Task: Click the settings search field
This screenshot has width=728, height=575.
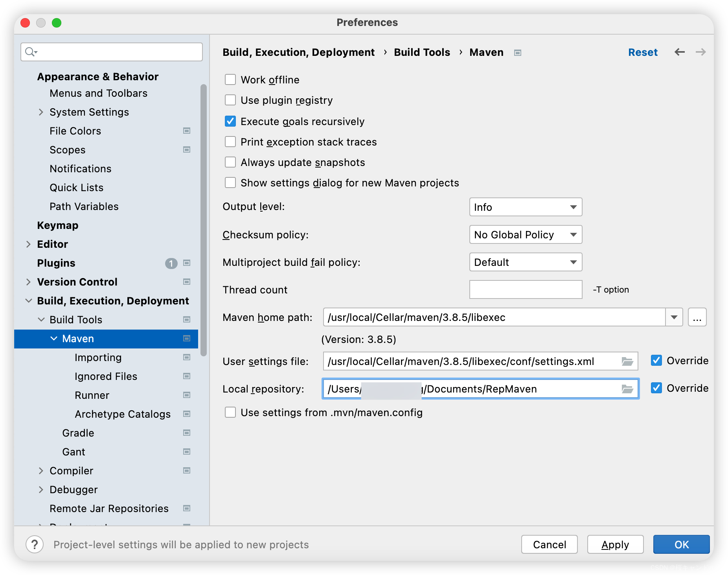Action: (112, 52)
